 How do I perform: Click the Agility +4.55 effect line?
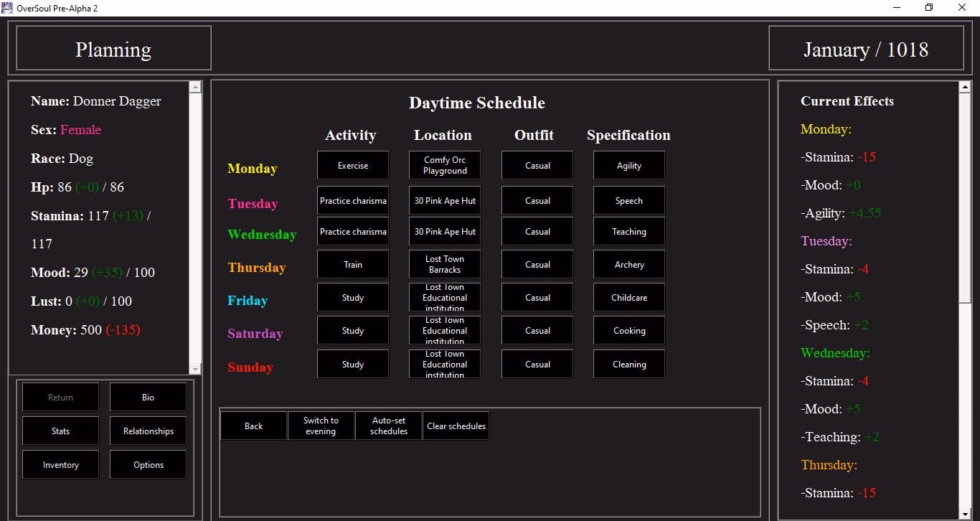click(841, 213)
